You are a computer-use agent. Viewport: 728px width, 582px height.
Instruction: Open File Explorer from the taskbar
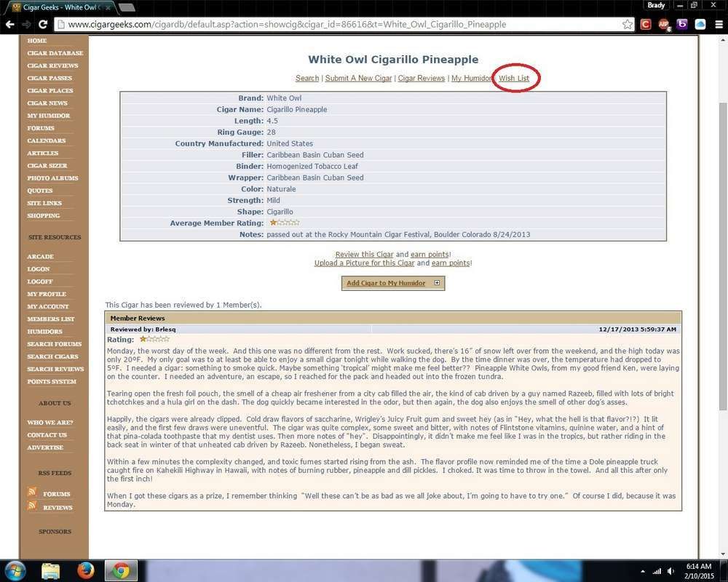tap(51, 571)
